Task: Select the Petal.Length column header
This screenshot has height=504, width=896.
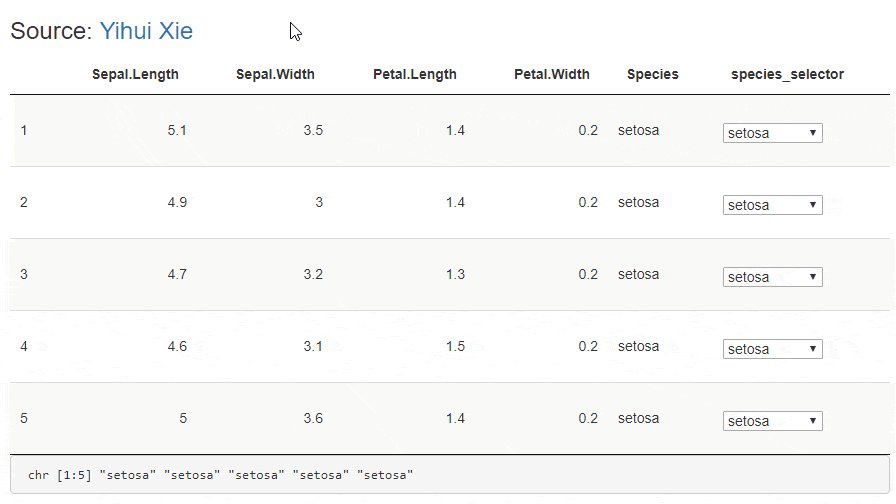Action: click(414, 74)
